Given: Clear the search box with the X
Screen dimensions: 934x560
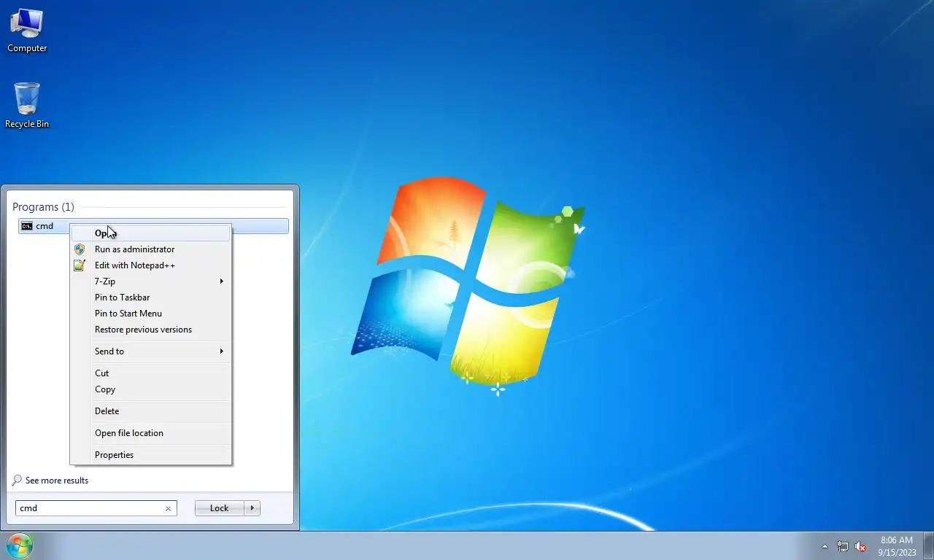Looking at the screenshot, I should pyautogui.click(x=168, y=508).
